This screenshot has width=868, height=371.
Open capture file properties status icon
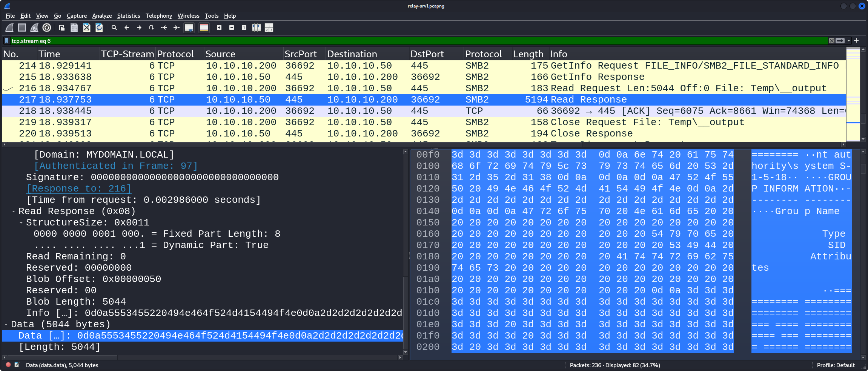tap(17, 365)
